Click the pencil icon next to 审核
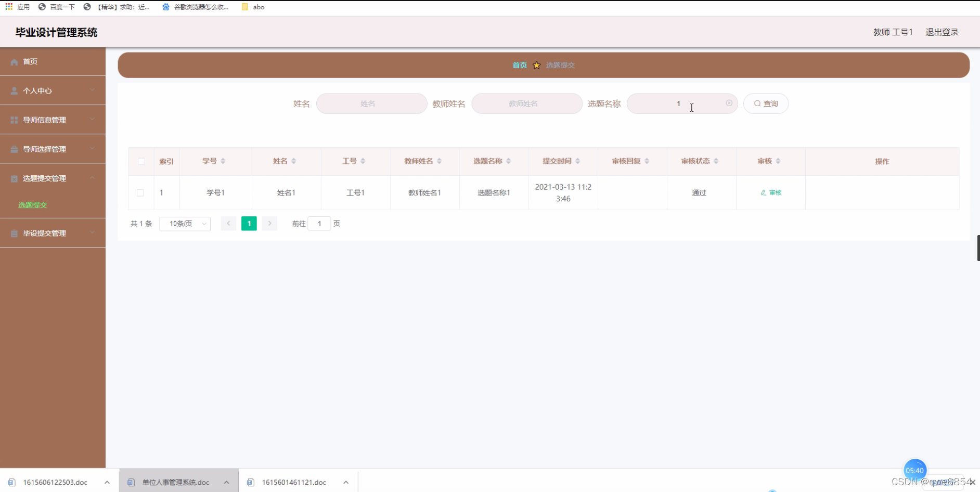Image resolution: width=980 pixels, height=492 pixels. pos(763,192)
